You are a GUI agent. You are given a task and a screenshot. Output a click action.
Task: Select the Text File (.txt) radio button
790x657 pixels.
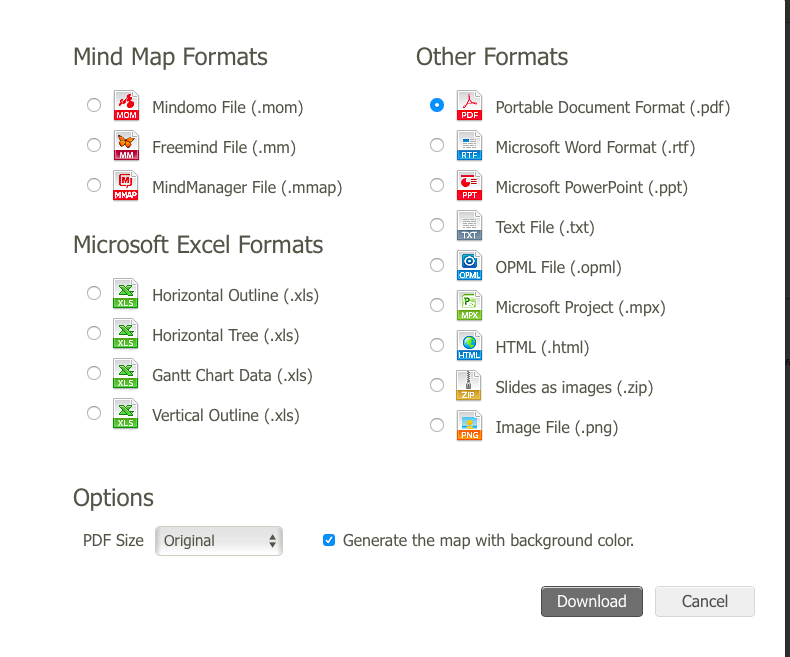(437, 225)
